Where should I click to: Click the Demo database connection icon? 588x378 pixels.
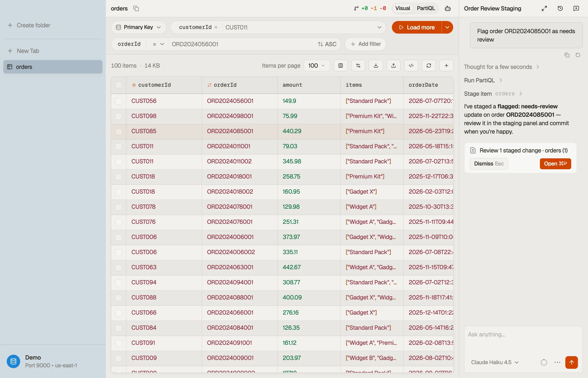[13, 361]
